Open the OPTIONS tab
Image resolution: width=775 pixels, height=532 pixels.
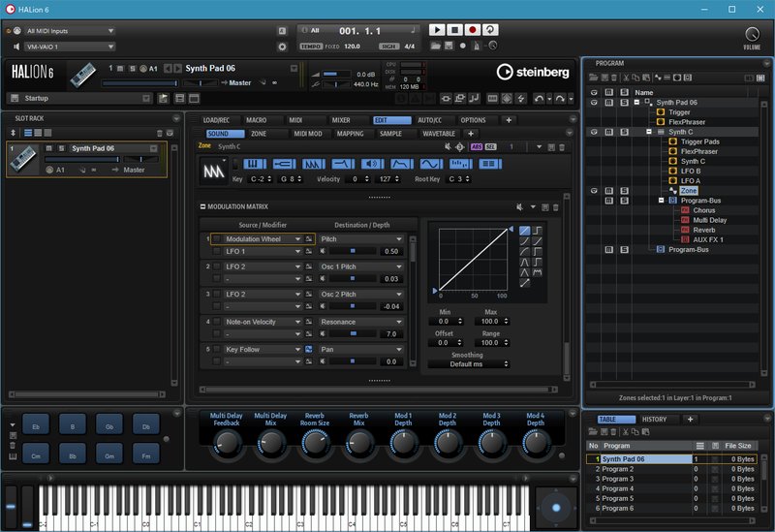(473, 120)
